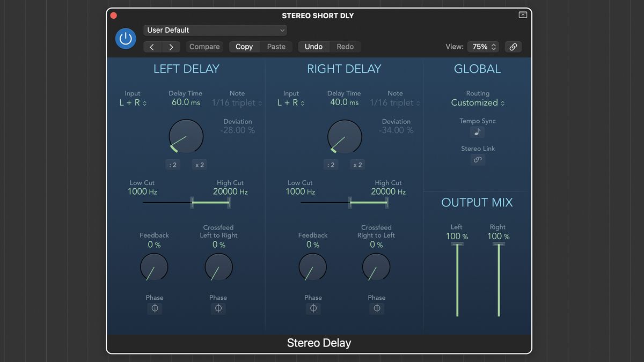
Task: Toggle the Phase invert for Right Delay feedback
Action: (x=313, y=308)
